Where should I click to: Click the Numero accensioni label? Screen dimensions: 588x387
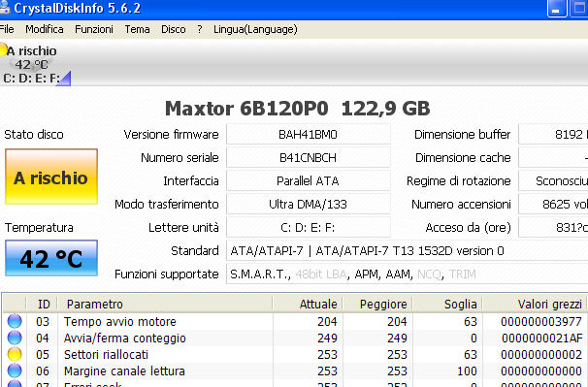pos(461,204)
